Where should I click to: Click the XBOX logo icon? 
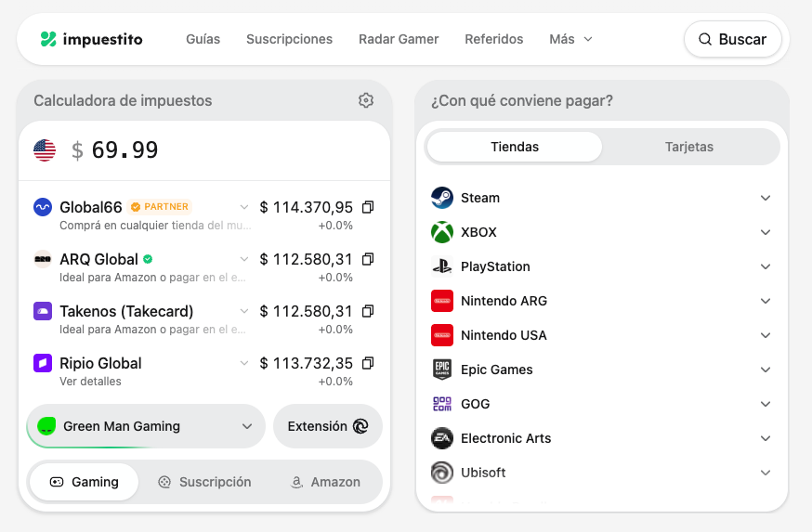(442, 232)
